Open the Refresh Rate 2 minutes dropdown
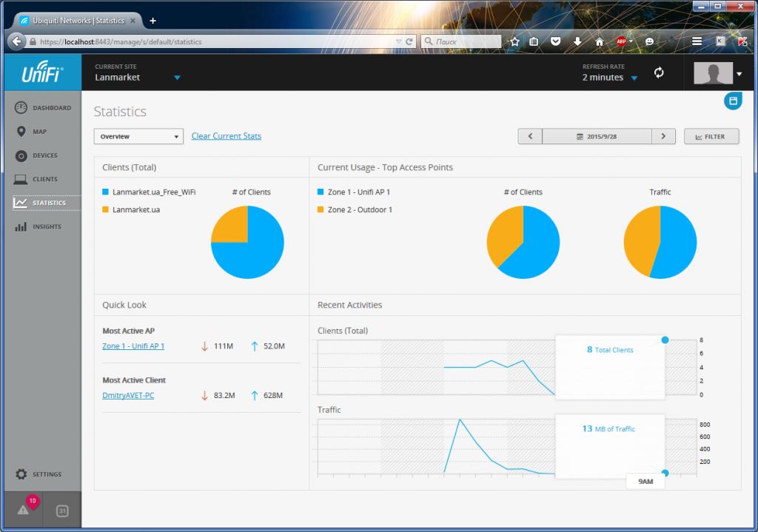The image size is (758, 532). pos(634,78)
